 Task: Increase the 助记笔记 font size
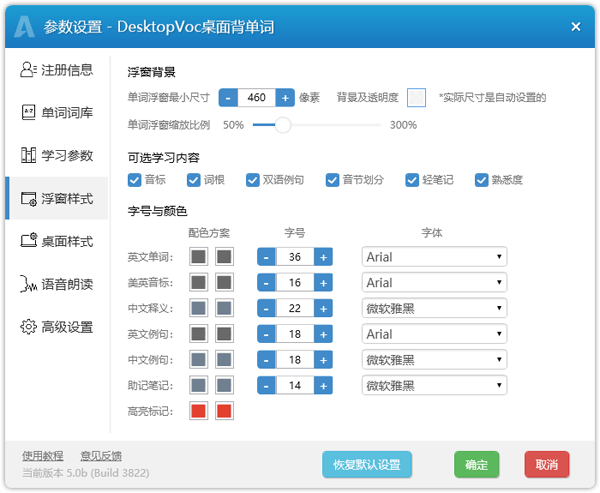(x=323, y=385)
